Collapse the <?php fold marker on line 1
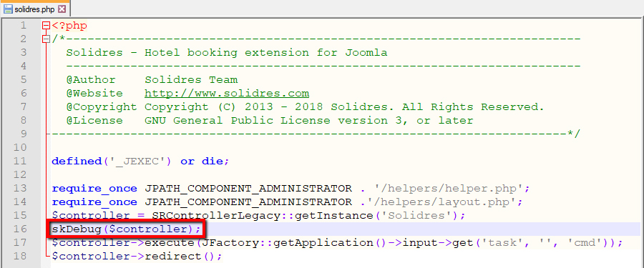The height and width of the screenshot is (268, 644). 46,26
